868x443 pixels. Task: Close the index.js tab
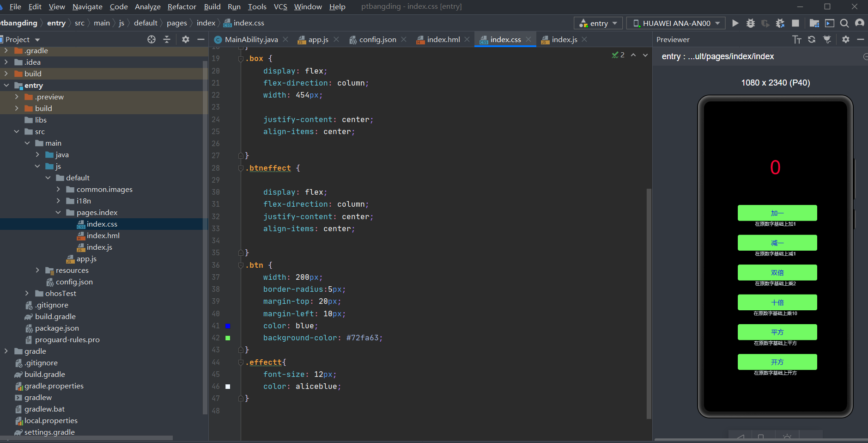pyautogui.click(x=584, y=39)
